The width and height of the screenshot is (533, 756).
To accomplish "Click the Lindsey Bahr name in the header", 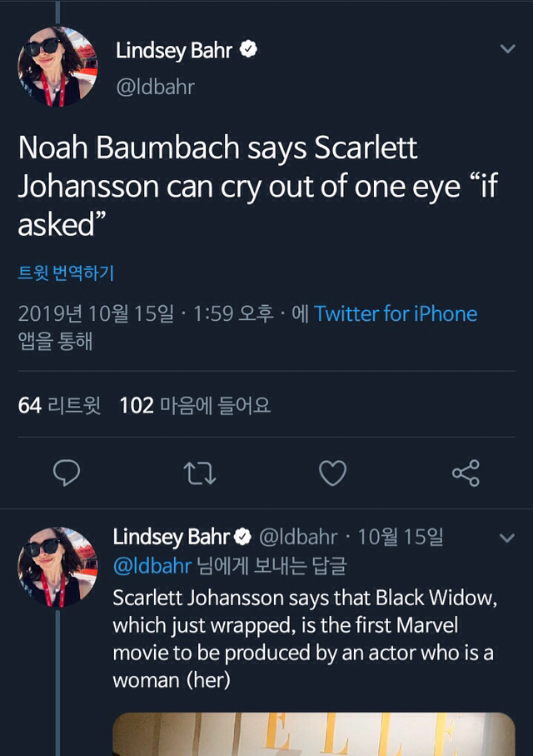I will (173, 50).
